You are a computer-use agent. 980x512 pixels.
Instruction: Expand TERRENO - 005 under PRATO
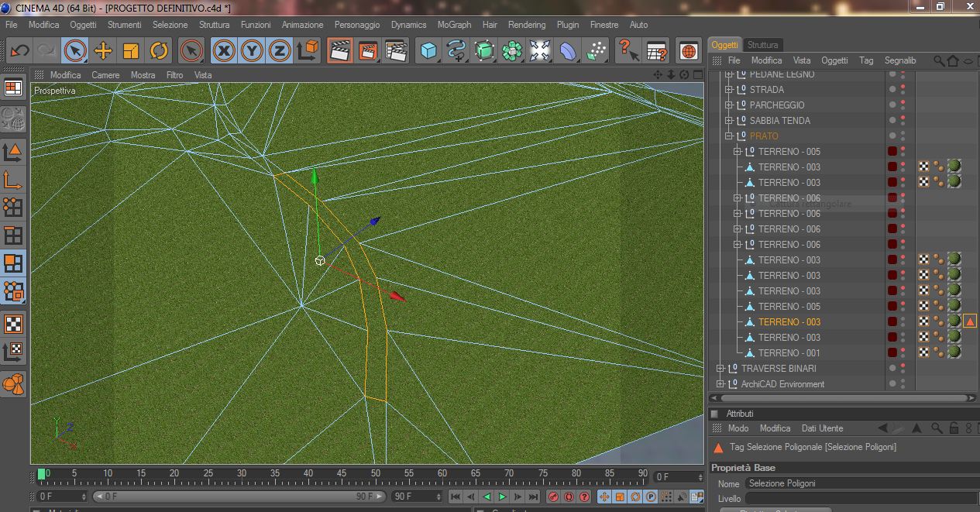(x=738, y=152)
